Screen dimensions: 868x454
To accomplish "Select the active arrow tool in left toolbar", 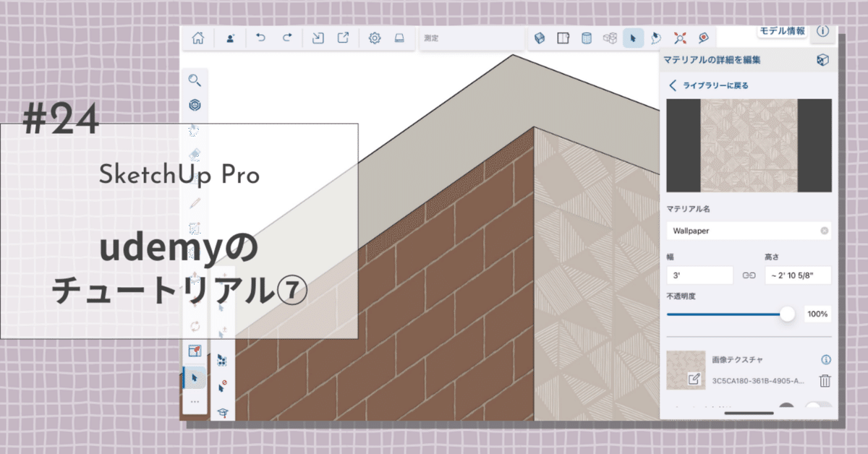I will [x=195, y=377].
